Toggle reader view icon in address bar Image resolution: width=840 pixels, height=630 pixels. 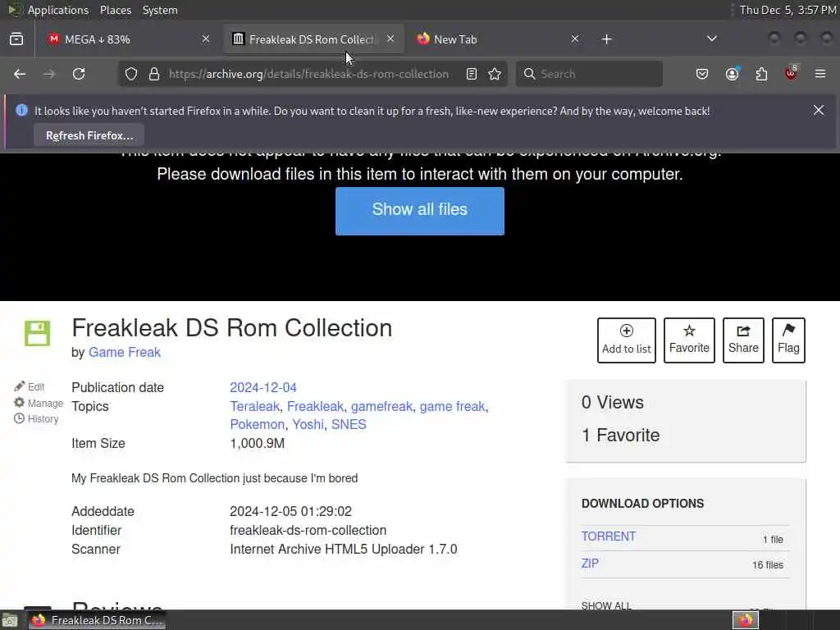[472, 74]
